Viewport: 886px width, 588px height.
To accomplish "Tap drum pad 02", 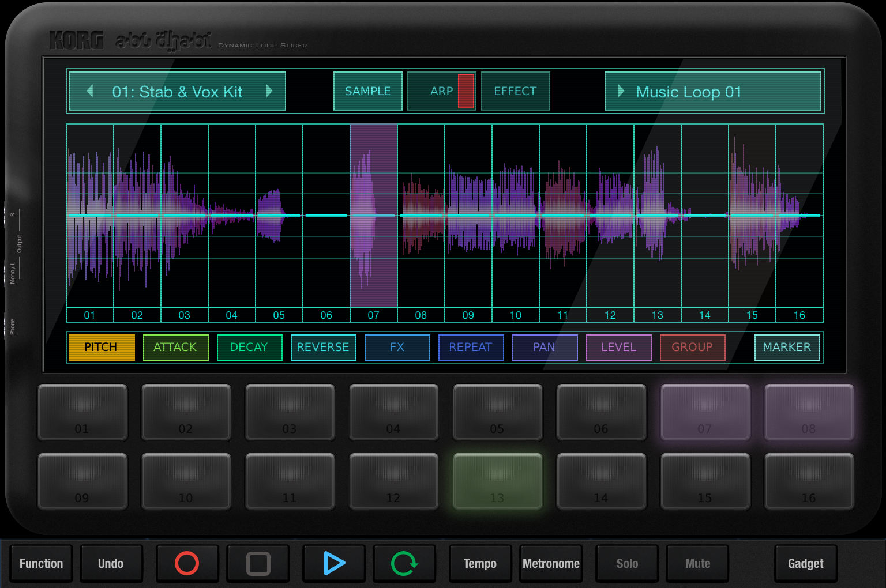I will [186, 412].
